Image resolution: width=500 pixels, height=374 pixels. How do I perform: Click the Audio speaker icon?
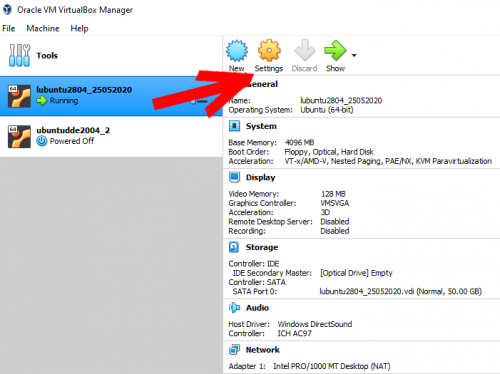click(234, 308)
